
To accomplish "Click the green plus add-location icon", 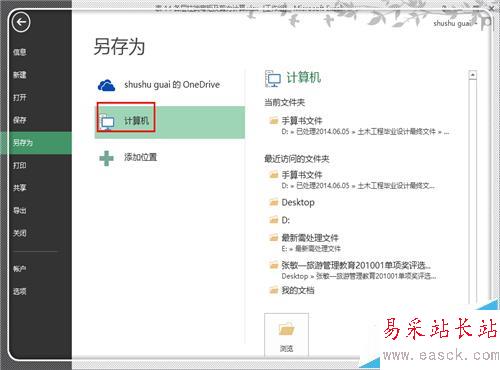I will point(106,158).
